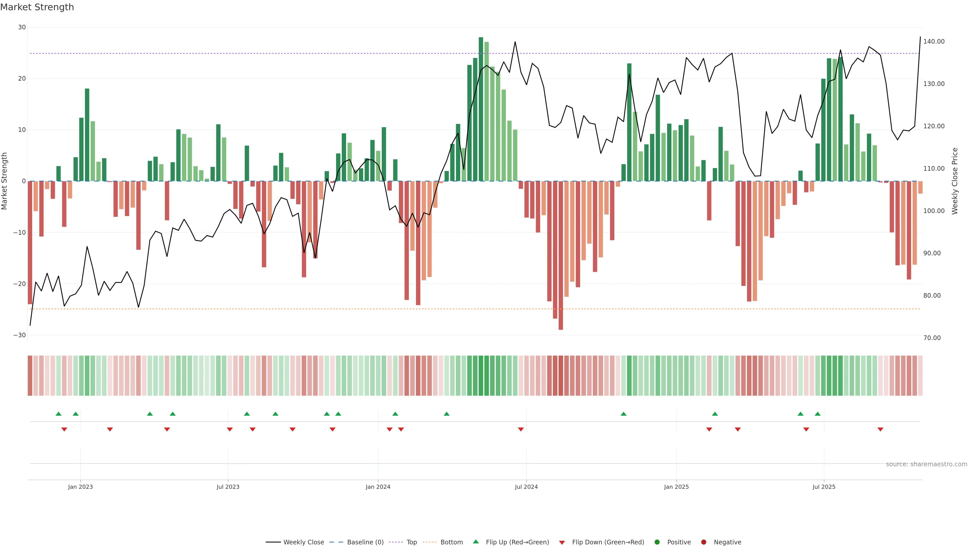Click the Positive green circle legend icon
The width and height of the screenshot is (980, 551).
coord(657,542)
